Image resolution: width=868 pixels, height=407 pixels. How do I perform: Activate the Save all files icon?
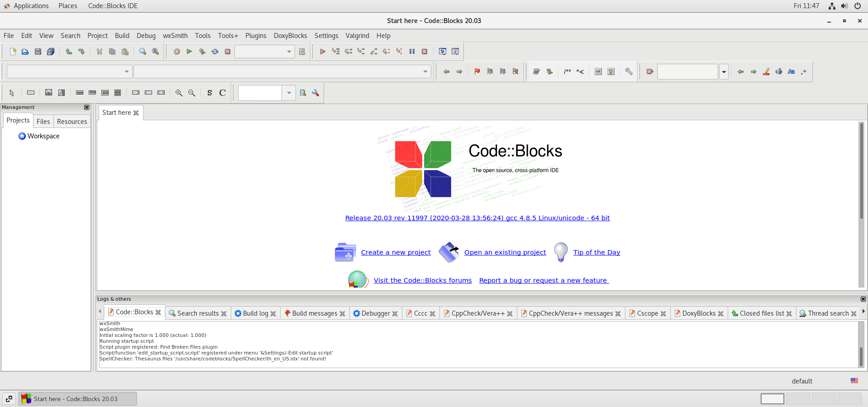click(50, 52)
